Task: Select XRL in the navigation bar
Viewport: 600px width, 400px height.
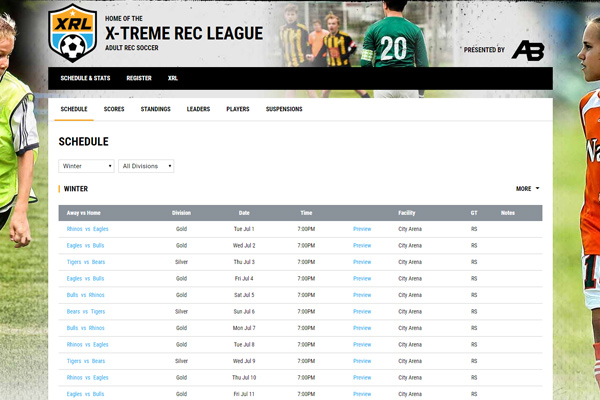Action: click(x=173, y=78)
